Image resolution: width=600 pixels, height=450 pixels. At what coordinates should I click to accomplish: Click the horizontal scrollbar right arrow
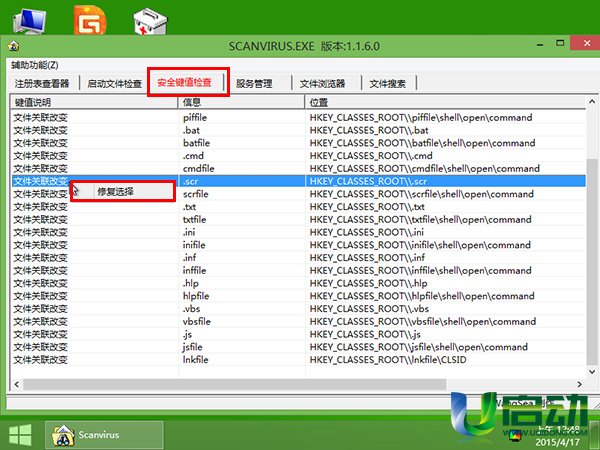[x=580, y=384]
